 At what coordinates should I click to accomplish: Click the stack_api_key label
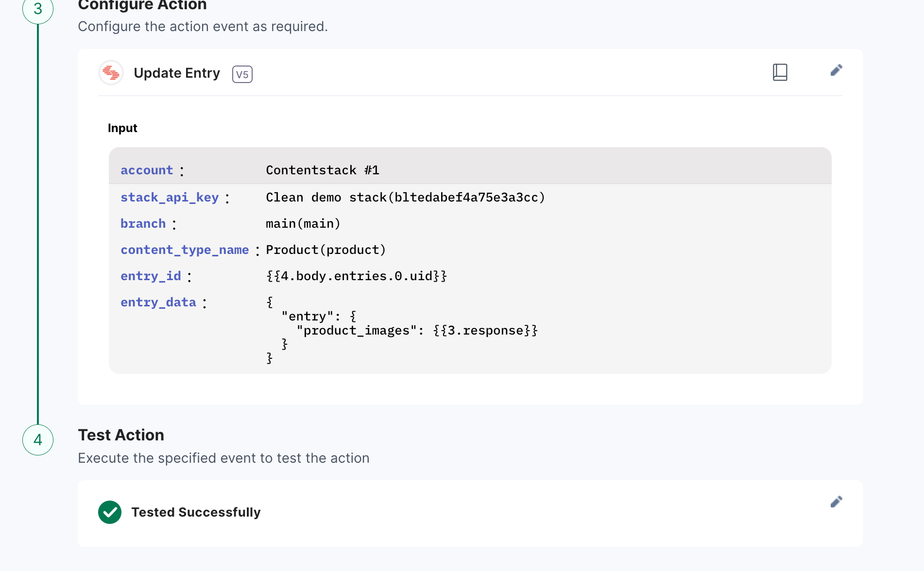[x=170, y=198]
